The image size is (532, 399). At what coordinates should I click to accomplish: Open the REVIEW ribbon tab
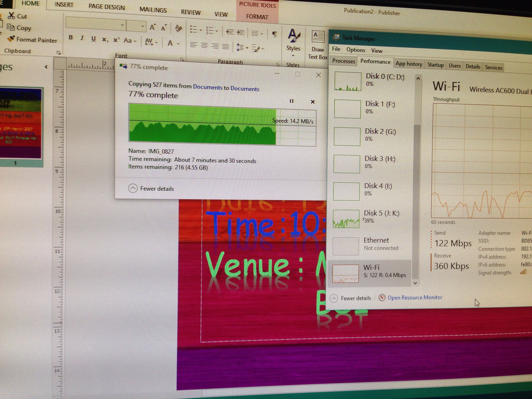click(x=191, y=12)
